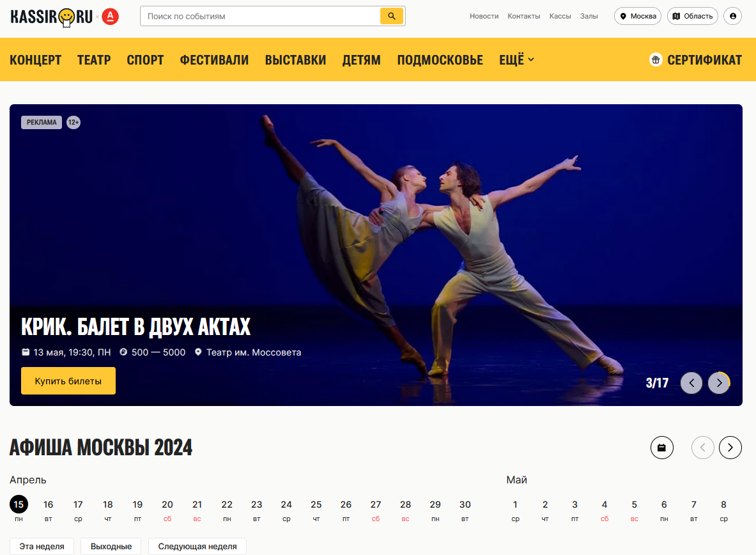
Task: Go to previous banner slide
Action: 691,383
